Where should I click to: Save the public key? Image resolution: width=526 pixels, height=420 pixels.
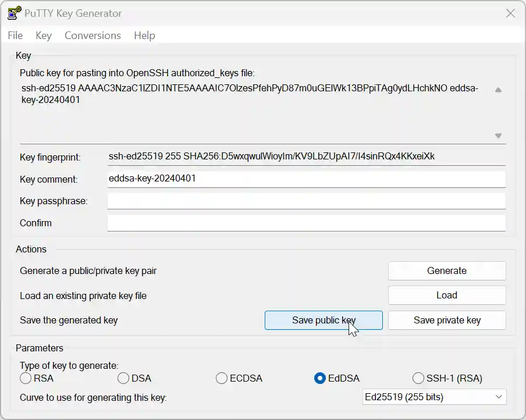(x=324, y=320)
